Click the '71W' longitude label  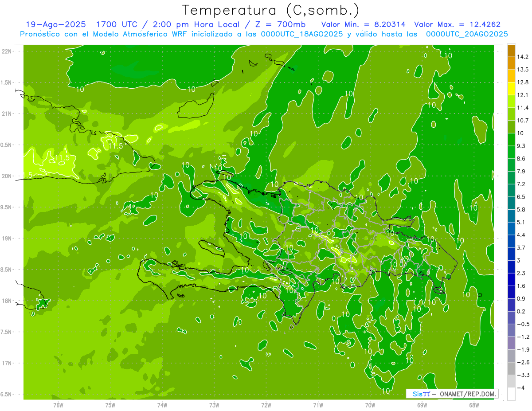tap(318, 405)
